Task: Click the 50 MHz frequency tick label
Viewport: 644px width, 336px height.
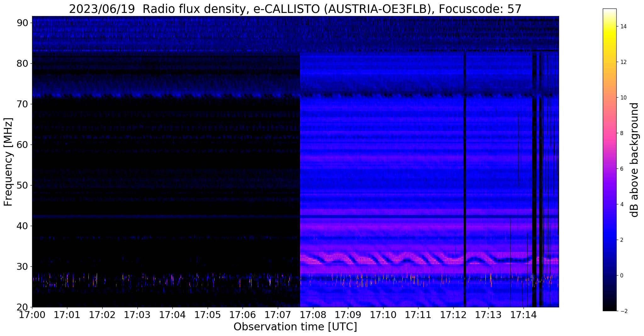Action: 23,185
